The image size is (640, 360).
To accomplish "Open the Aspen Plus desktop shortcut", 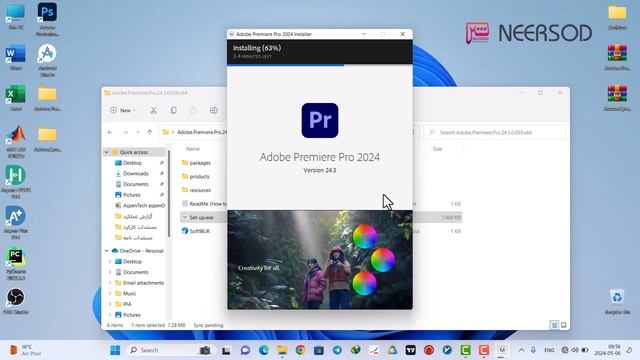I will 16,223.
